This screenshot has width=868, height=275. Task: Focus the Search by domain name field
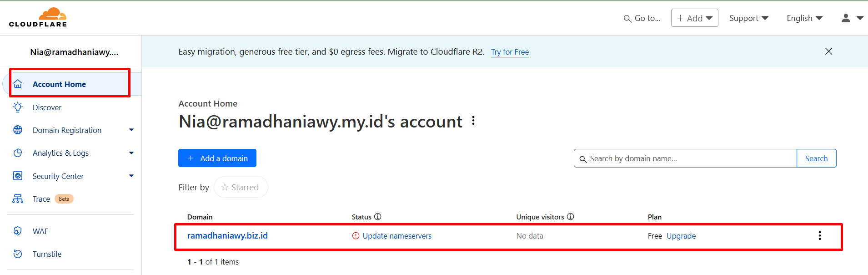pyautogui.click(x=685, y=158)
